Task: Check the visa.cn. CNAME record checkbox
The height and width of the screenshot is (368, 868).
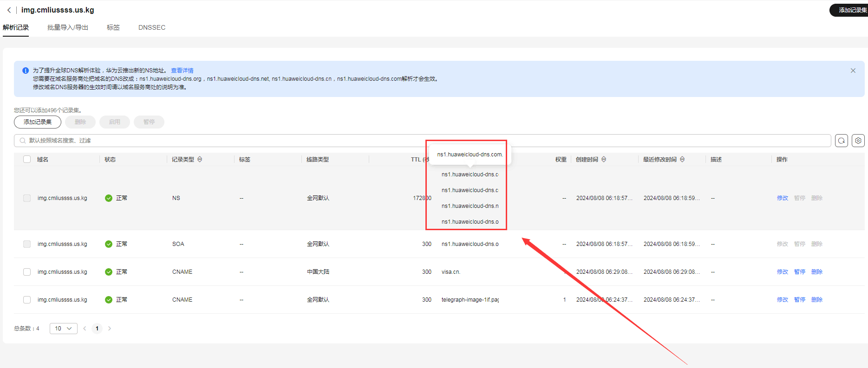Action: tap(27, 272)
